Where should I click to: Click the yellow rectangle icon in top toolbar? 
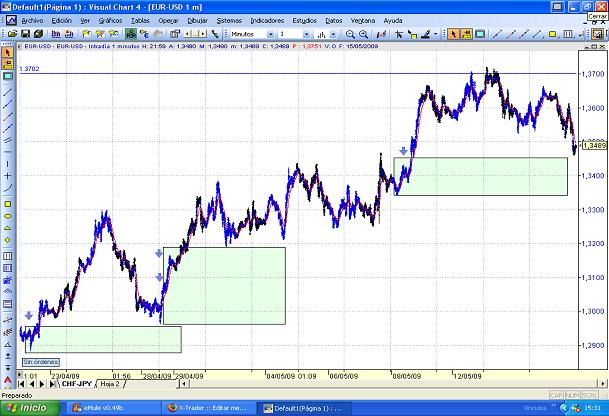552,34
